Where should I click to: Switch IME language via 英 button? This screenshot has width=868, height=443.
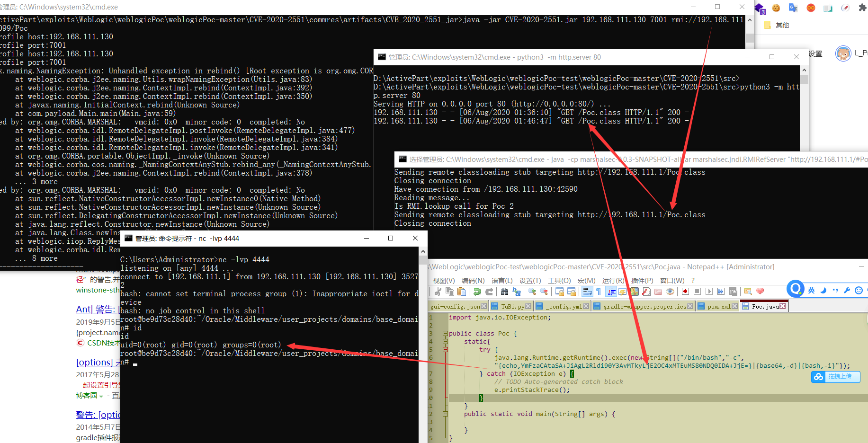811,290
